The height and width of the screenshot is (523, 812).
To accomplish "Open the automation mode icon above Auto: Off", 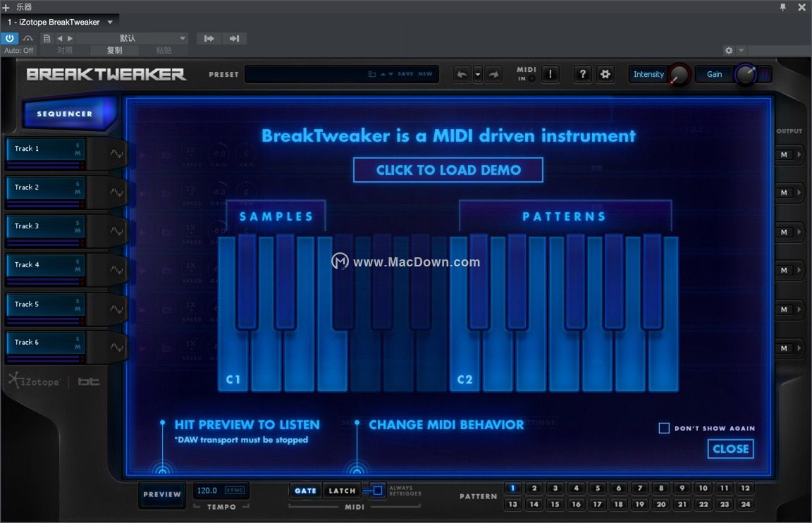I will click(x=28, y=38).
